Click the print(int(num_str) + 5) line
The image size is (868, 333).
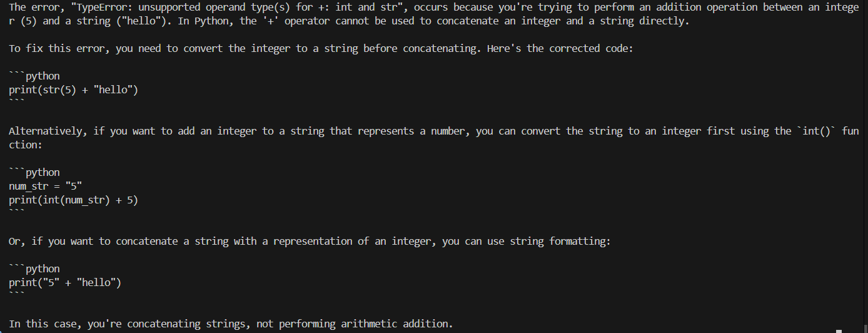pyautogui.click(x=73, y=200)
